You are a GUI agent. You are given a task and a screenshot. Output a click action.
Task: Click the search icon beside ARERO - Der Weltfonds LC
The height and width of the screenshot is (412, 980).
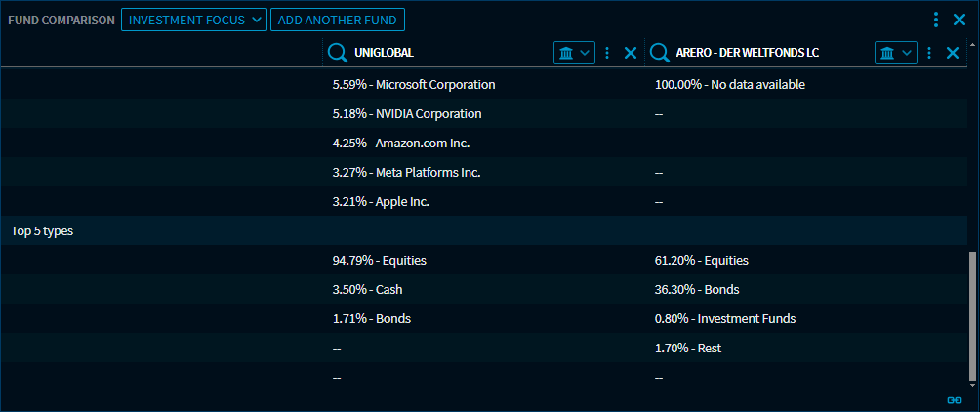click(x=659, y=53)
